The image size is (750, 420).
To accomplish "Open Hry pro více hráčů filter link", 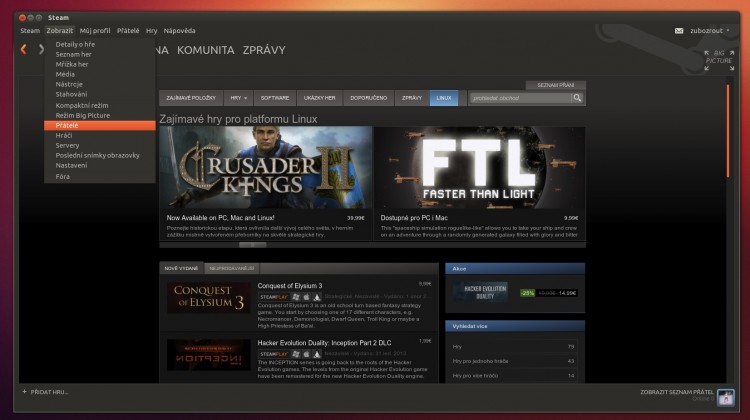I will pyautogui.click(x=475, y=376).
